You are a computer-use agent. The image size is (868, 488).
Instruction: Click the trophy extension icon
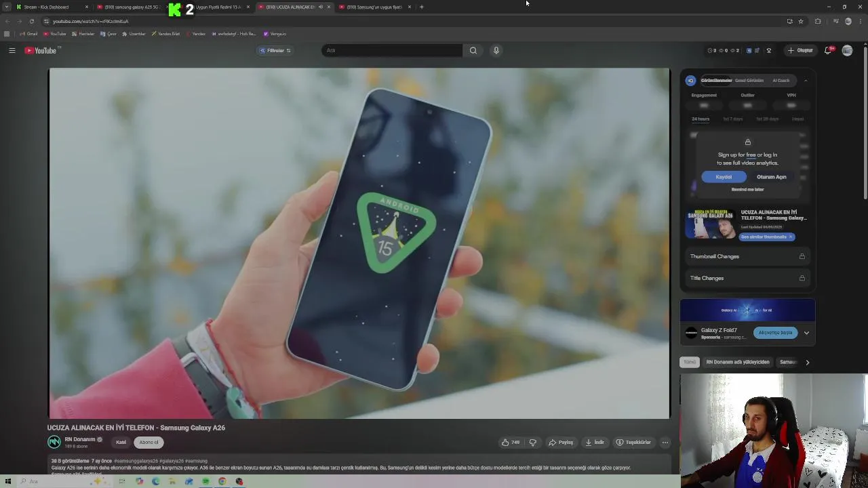(769, 50)
